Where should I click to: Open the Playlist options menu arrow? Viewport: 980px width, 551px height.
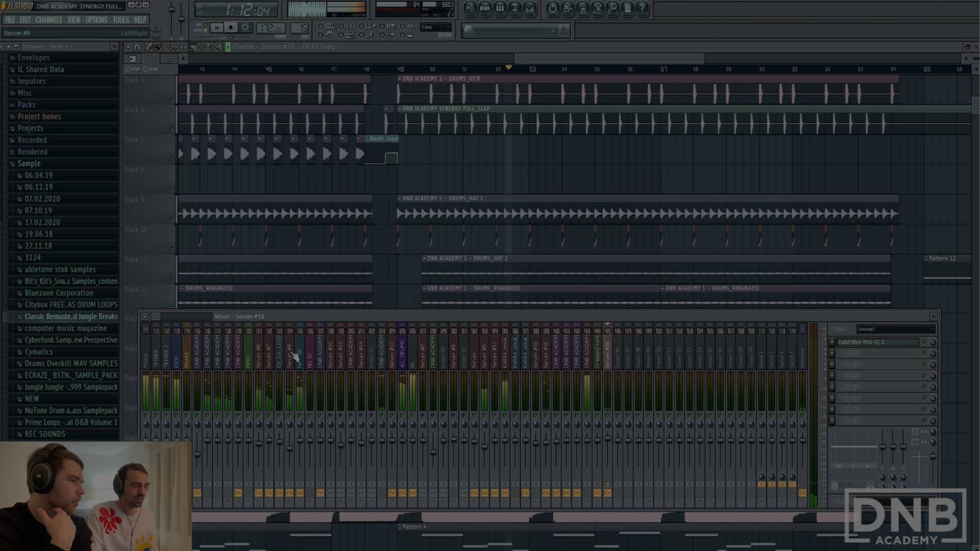tap(128, 47)
